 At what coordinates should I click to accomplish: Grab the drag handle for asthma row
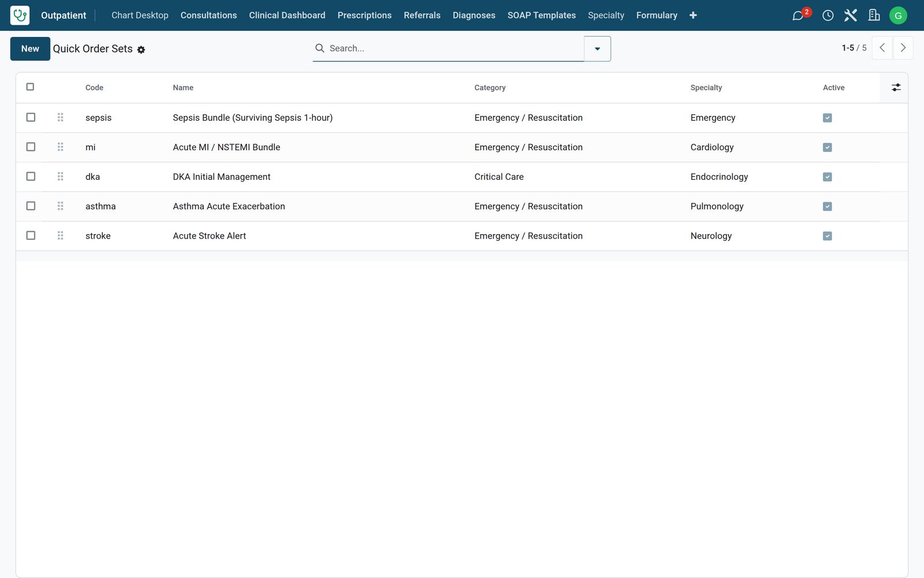point(60,206)
